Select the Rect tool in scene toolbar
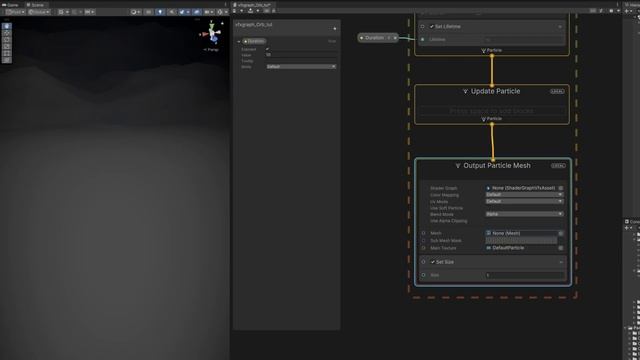The width and height of the screenshot is (640, 360). tap(7, 53)
